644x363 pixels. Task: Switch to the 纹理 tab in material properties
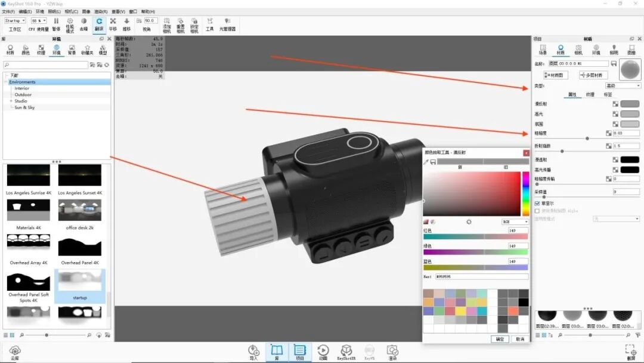click(x=590, y=94)
